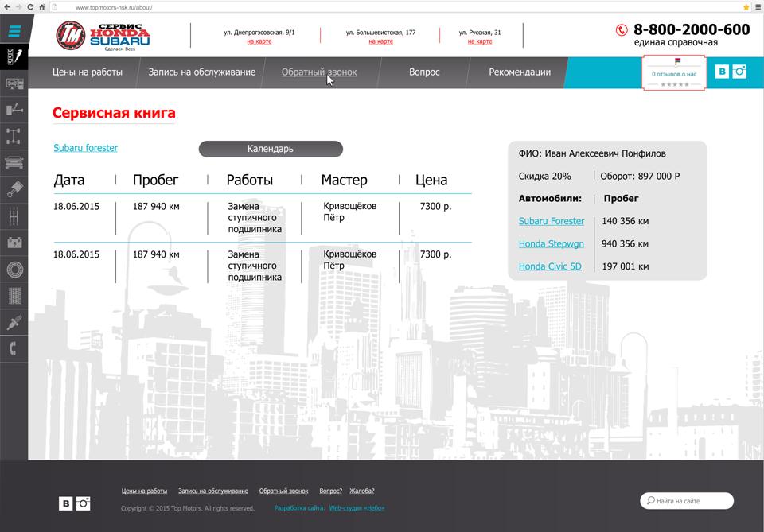Viewport: 764px width, 532px height.
Task: Click the 'Календарь' button
Action: pos(271,149)
